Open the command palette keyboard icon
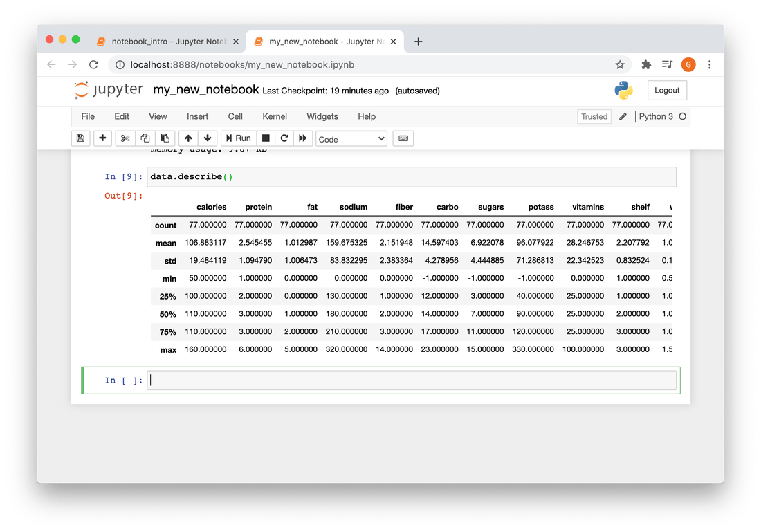761x532 pixels. 403,138
